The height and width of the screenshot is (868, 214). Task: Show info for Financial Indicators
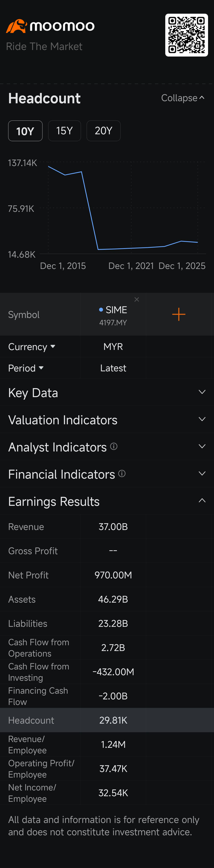[122, 473]
